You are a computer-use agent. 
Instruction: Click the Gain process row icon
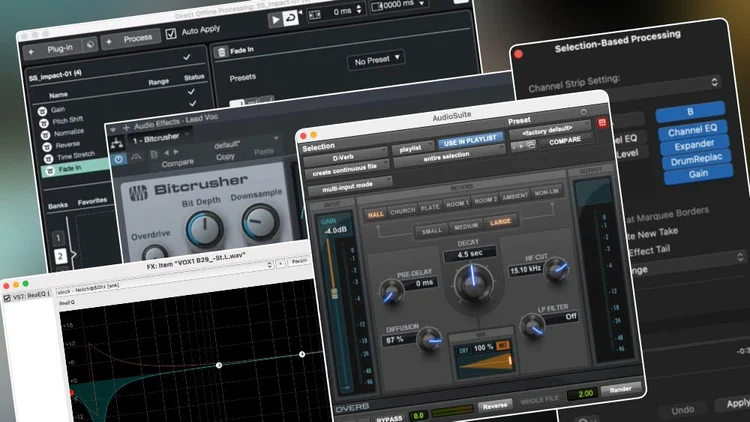tap(42, 111)
